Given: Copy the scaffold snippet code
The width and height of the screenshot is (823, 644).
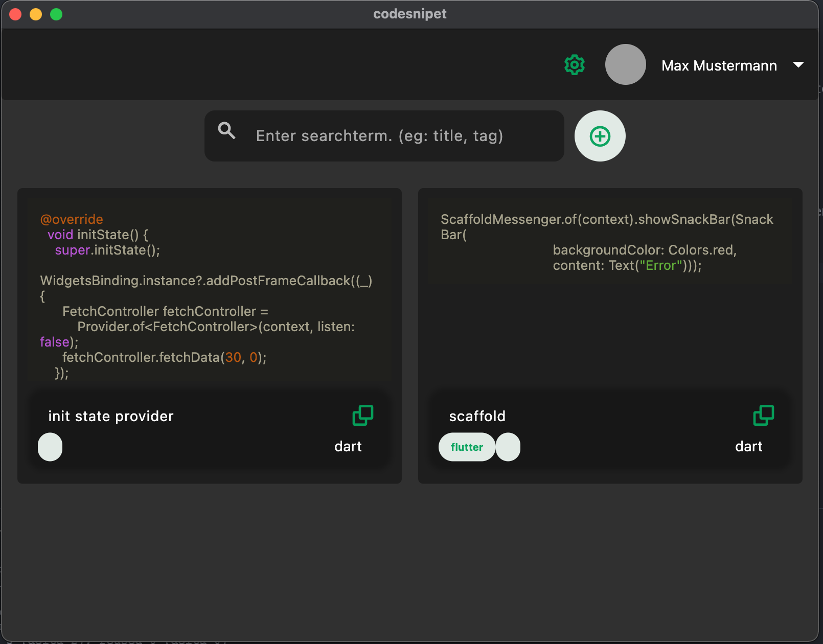Looking at the screenshot, I should [764, 416].
